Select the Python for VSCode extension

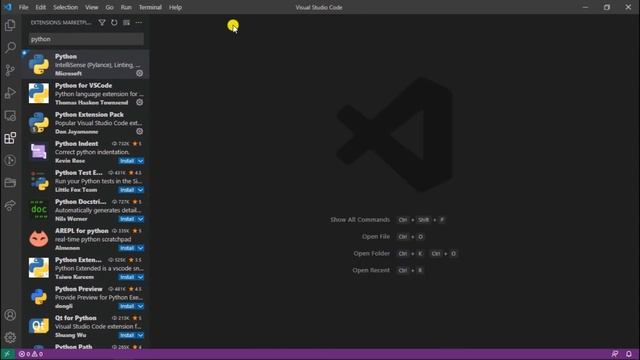[85, 93]
